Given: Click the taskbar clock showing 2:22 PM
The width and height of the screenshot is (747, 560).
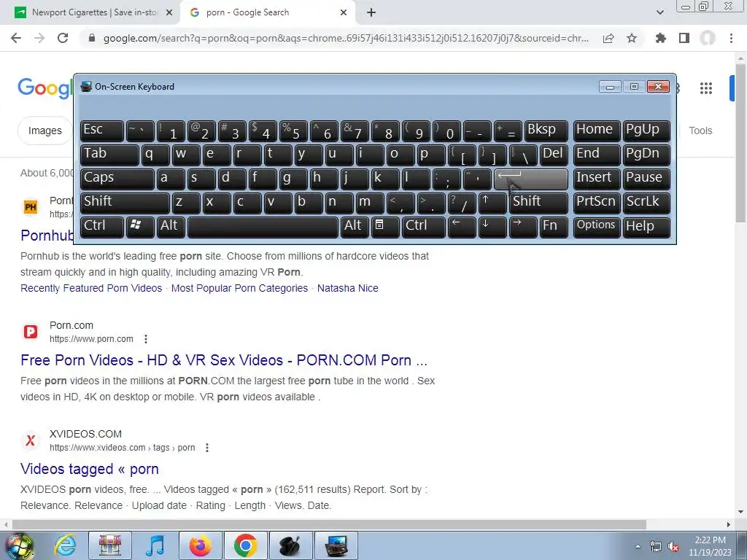Looking at the screenshot, I should pyautogui.click(x=710, y=546).
